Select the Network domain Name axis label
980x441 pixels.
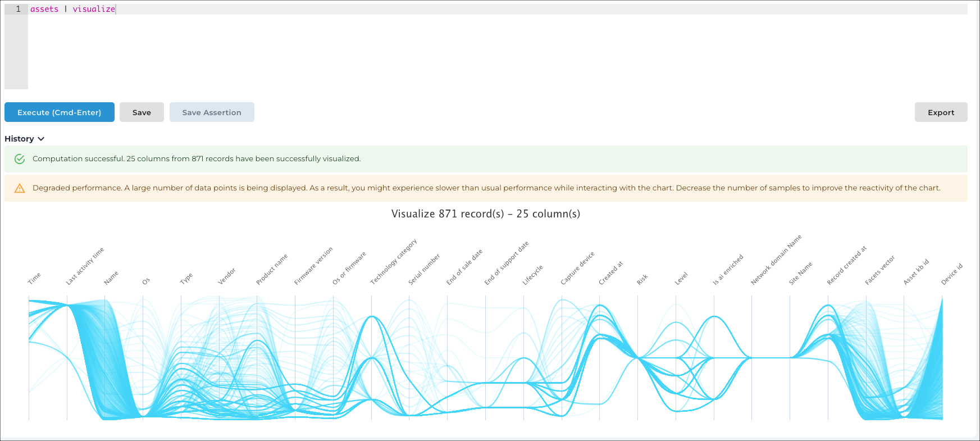[x=776, y=260]
